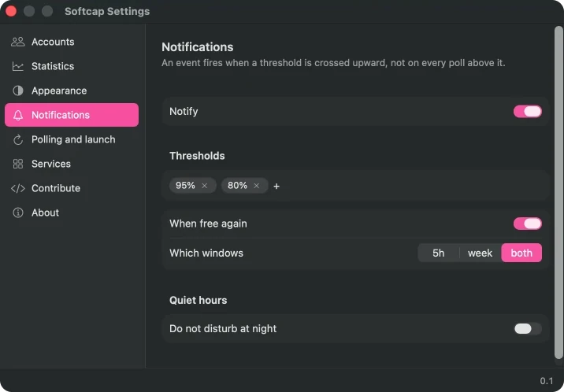Add a new threshold with plus button
The image size is (564, 392).
[x=276, y=186]
